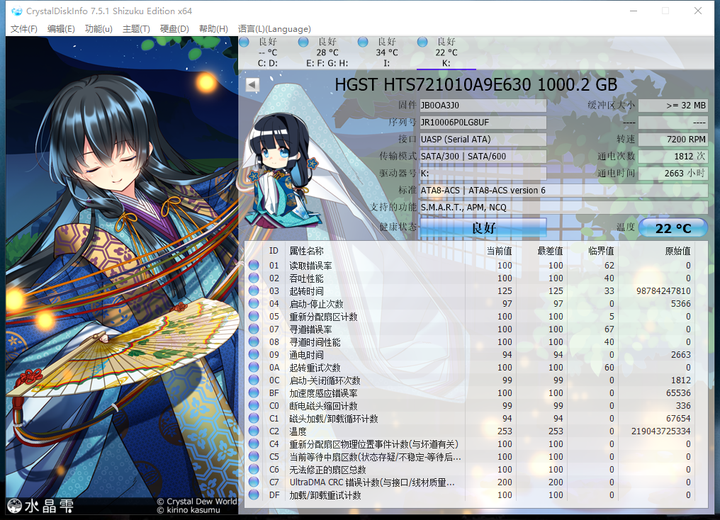Click the transfer mode field SATA/300 | SATA/600

point(483,157)
